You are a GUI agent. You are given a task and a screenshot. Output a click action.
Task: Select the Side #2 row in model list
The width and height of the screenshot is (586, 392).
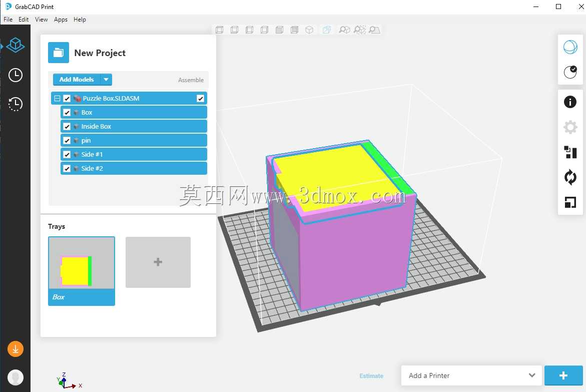134,168
